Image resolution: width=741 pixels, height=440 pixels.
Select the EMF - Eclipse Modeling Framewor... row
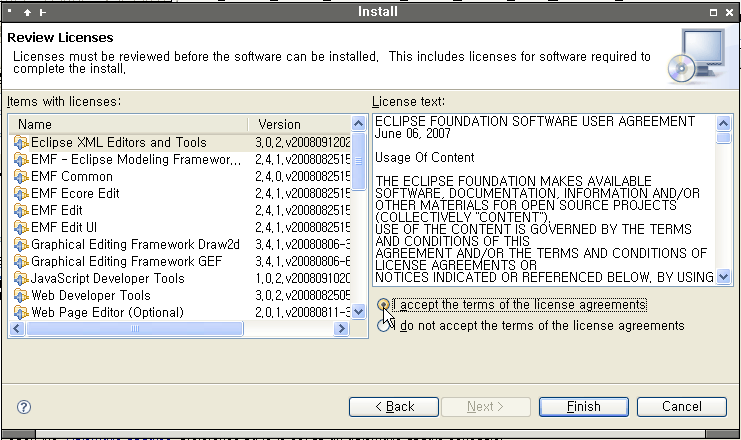pyautogui.click(x=180, y=159)
